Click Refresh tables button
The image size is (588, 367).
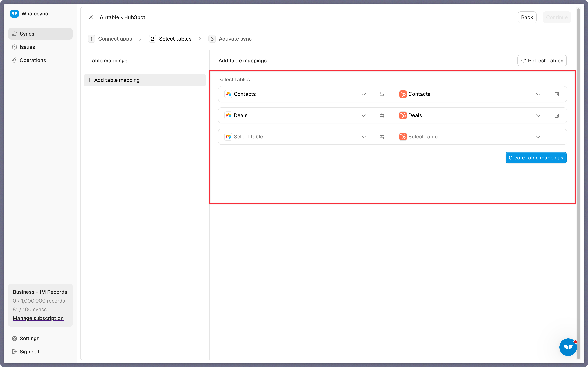tap(542, 60)
